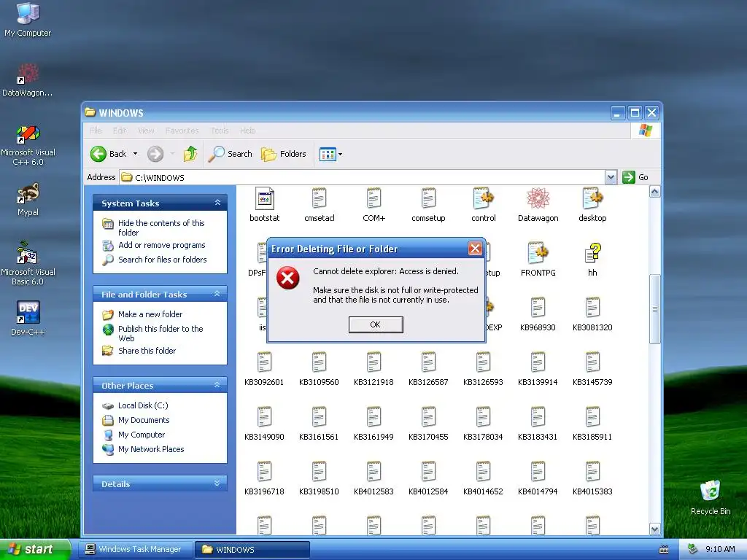Close the Error Deleting File dialog
Viewport: 747px width, 560px height.
coord(474,248)
